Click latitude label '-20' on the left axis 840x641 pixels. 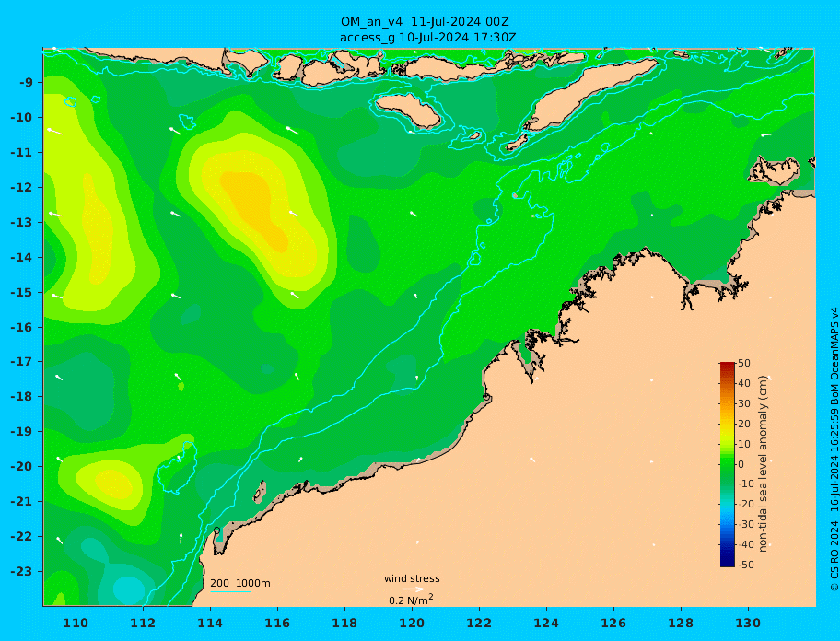[22, 466]
